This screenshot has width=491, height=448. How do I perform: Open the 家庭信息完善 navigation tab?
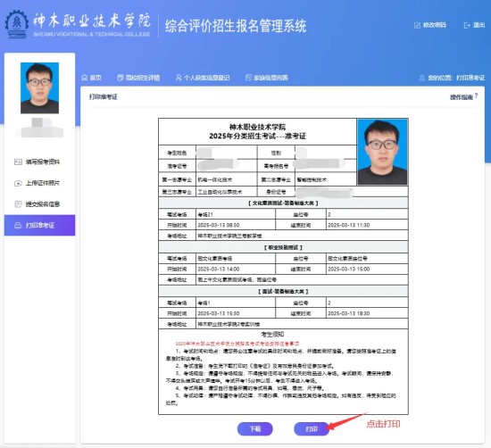pos(267,78)
